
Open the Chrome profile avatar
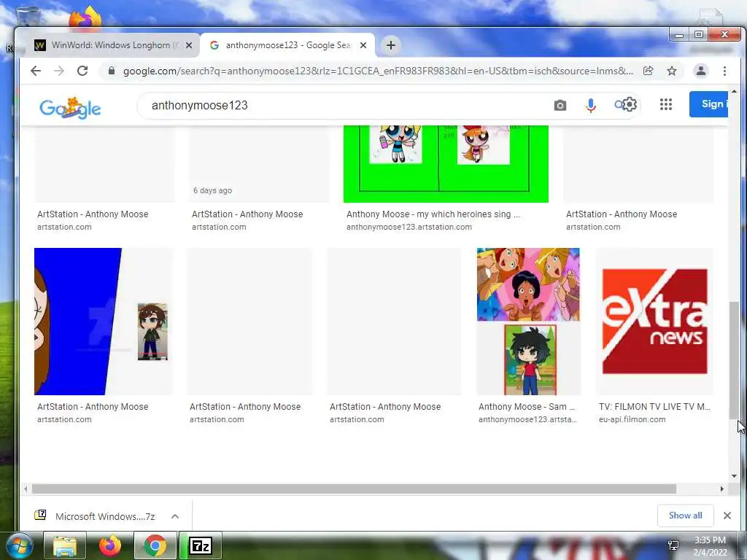pos(701,71)
